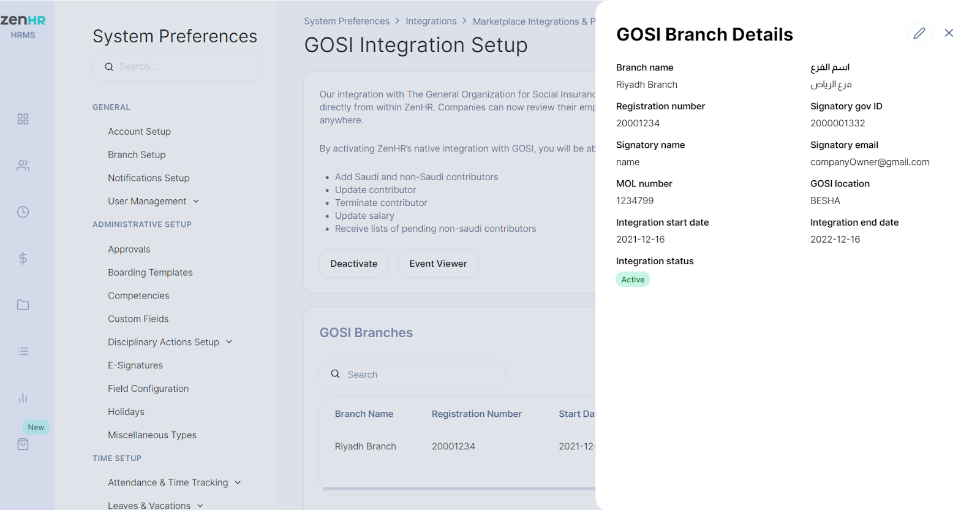Viewport: 980px width, 510px height.
Task: Click GOSI location value BESHA
Action: (826, 200)
